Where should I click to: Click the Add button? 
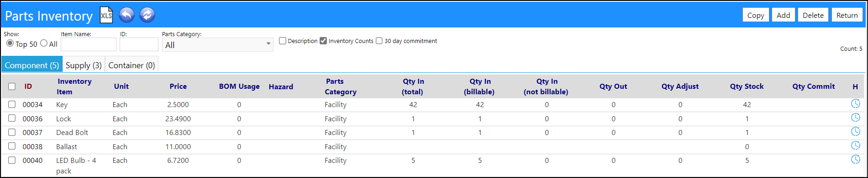(x=784, y=15)
